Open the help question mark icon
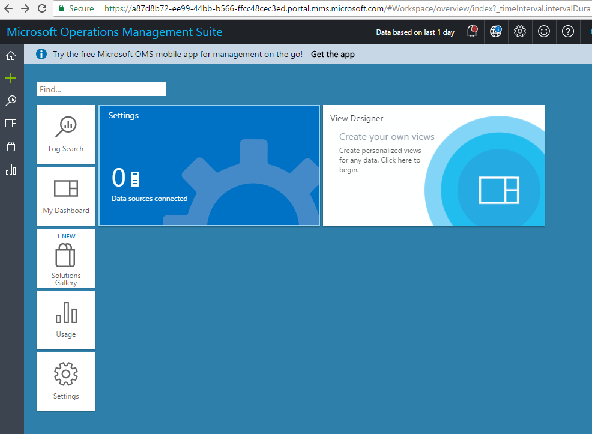The image size is (592, 434). (x=568, y=31)
